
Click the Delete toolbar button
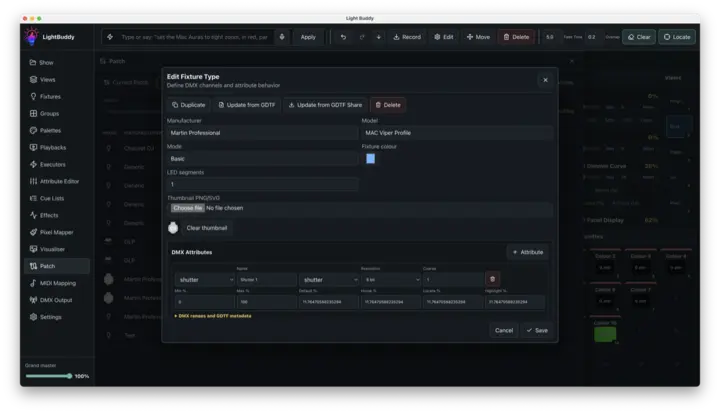click(x=516, y=37)
